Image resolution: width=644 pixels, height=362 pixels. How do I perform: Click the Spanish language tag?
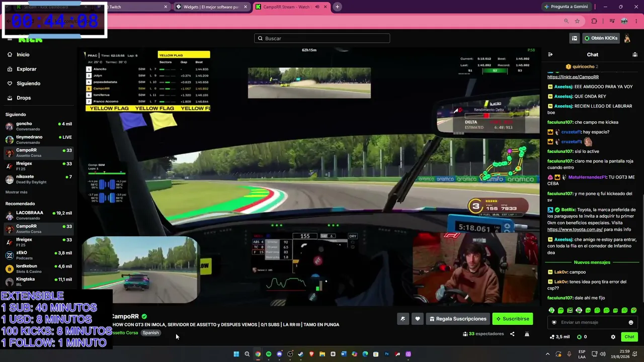pyautogui.click(x=150, y=333)
